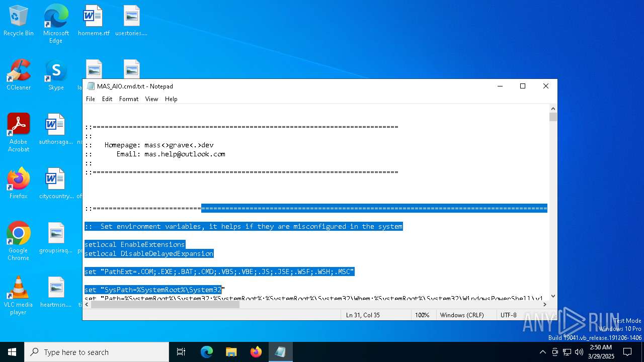Image resolution: width=644 pixels, height=362 pixels.
Task: Open the Recycle Bin desktop icon
Action: click(x=19, y=21)
